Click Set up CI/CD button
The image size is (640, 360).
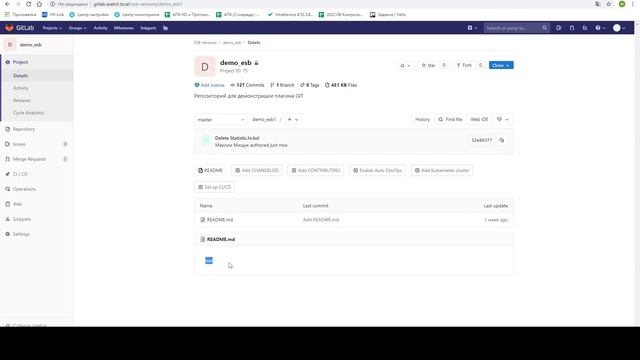pyautogui.click(x=214, y=187)
